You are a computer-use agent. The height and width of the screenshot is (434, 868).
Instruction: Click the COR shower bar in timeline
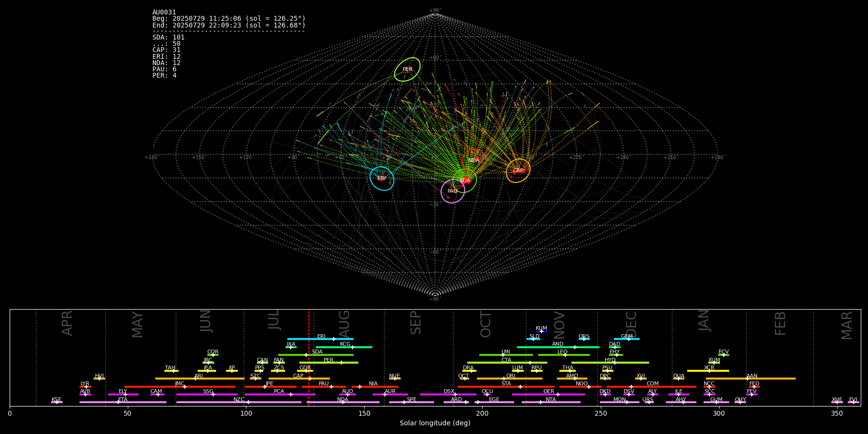tap(213, 355)
